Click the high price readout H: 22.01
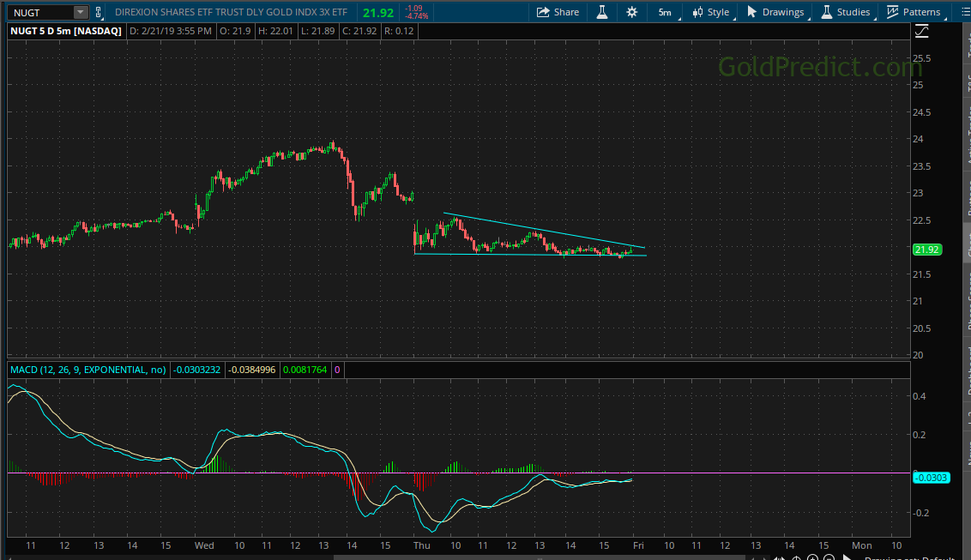 (275, 31)
